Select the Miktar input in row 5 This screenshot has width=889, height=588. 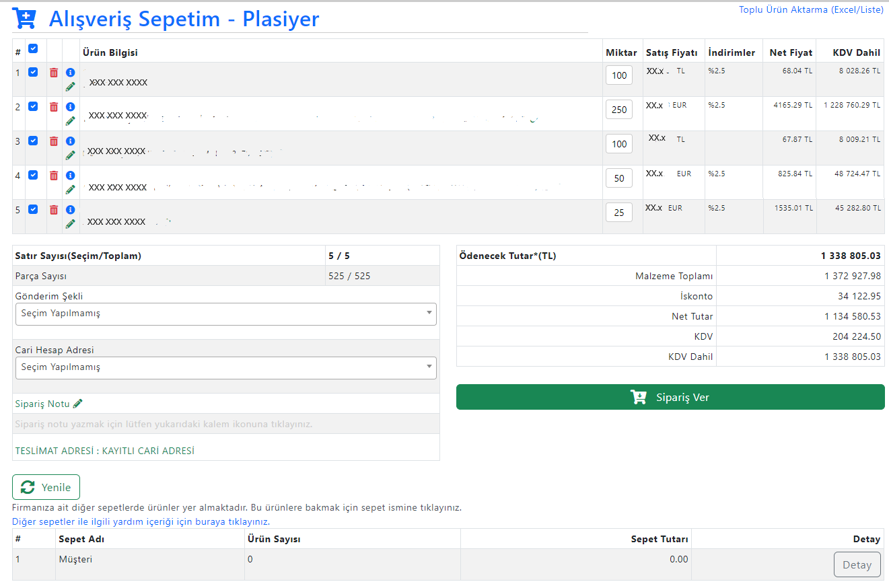(618, 213)
